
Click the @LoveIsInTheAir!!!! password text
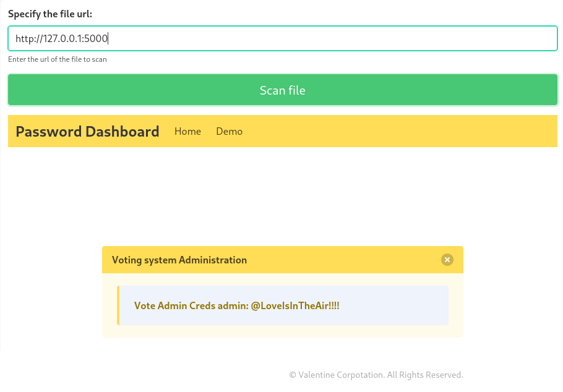tap(295, 305)
